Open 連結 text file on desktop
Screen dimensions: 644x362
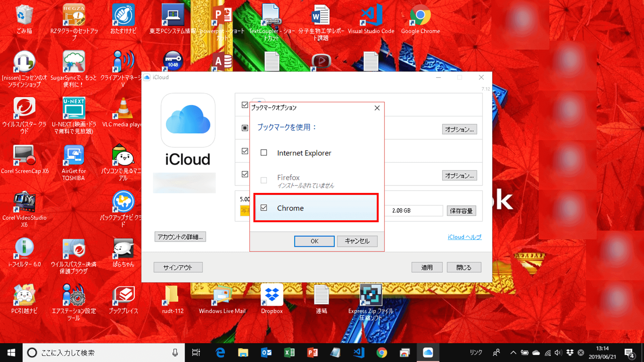tap(321, 300)
